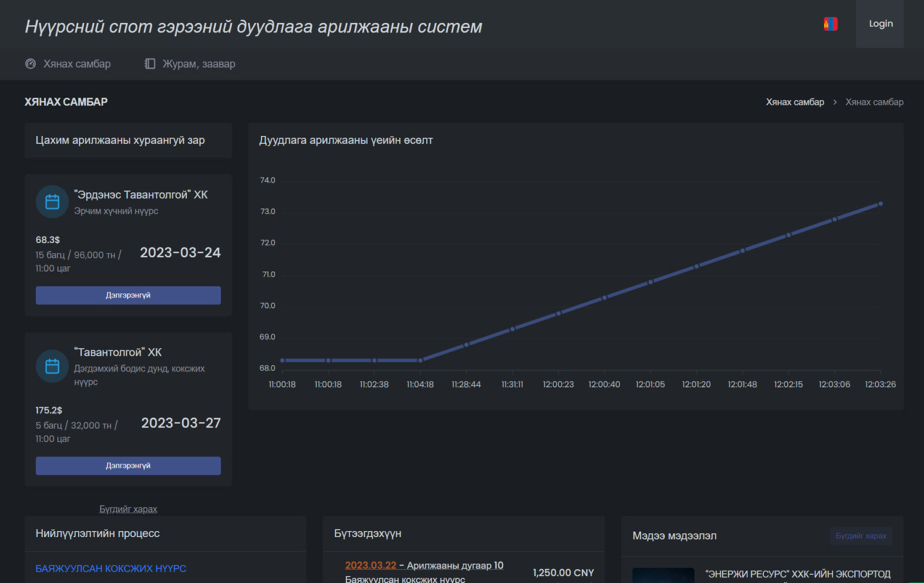924x583 pixels.
Task: Click the Mongolian flag language icon
Action: (x=830, y=24)
